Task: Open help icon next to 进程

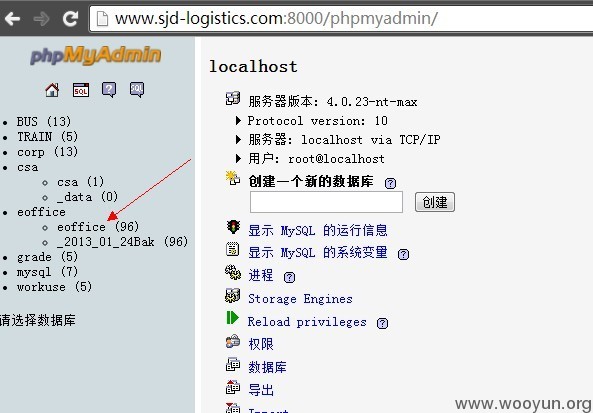Action: tap(289, 277)
